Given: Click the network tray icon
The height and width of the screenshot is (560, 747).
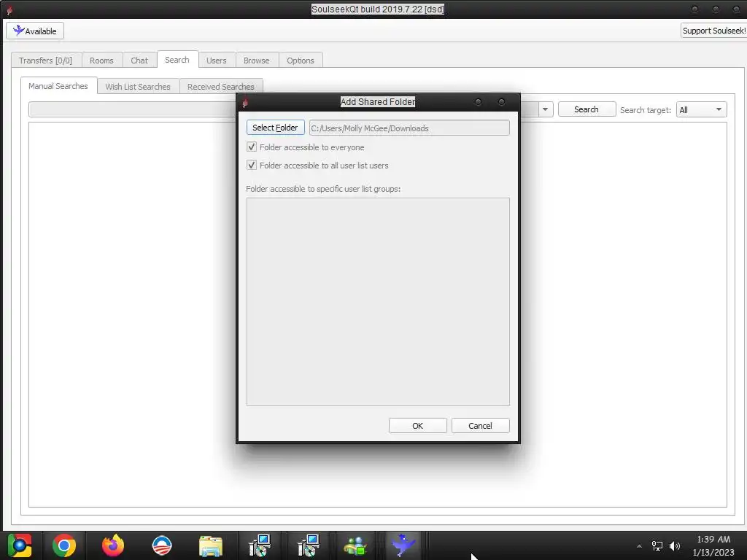Looking at the screenshot, I should pyautogui.click(x=657, y=546).
